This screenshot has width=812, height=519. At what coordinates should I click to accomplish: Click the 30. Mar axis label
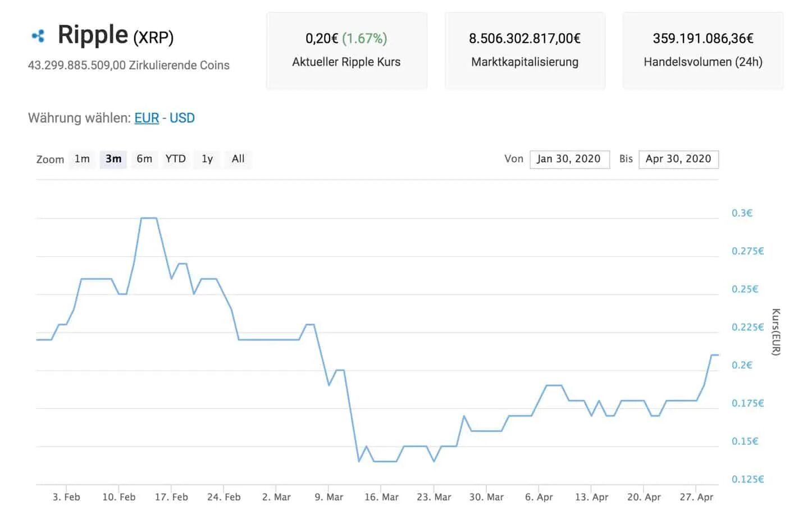tap(486, 497)
